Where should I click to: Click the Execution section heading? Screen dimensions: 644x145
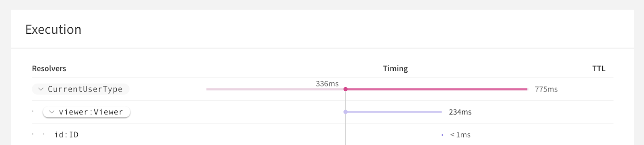point(53,29)
